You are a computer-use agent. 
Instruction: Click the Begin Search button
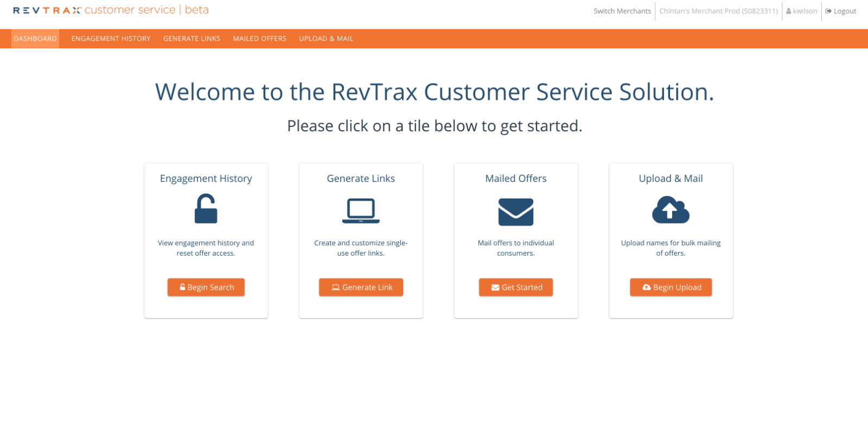tap(206, 287)
